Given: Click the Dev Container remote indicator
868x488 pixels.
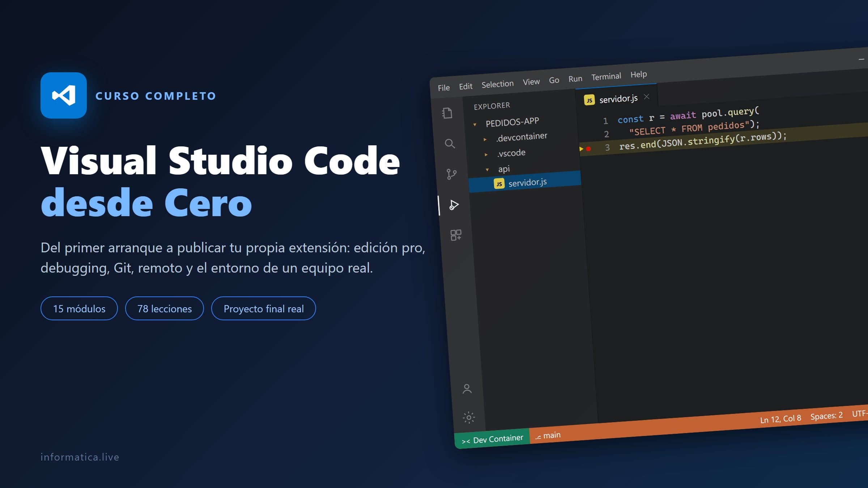Looking at the screenshot, I should 493,439.
